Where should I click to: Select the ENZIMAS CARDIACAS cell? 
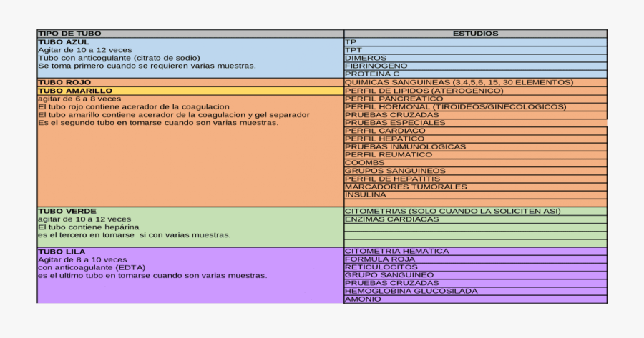click(x=391, y=219)
